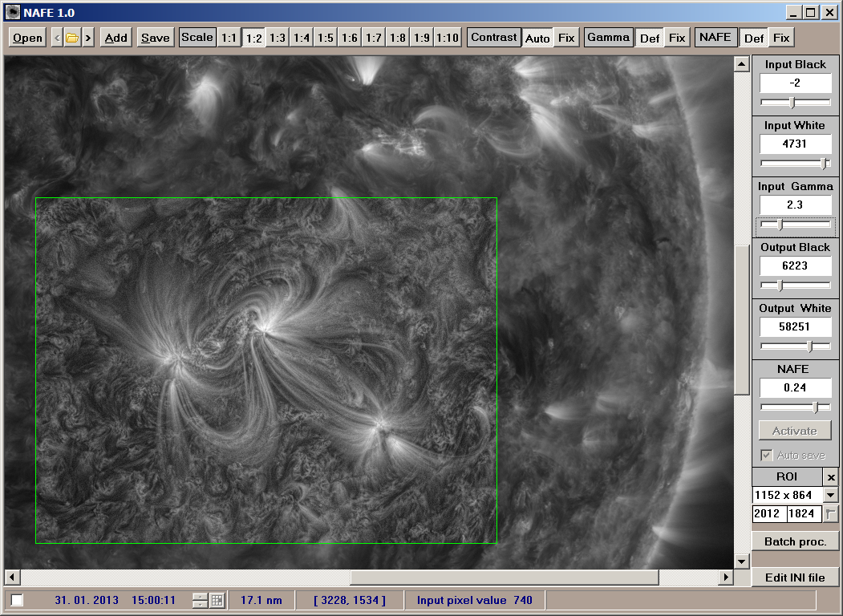Viewport: 843px width, 616px height.
Task: Go to previous image with left arrow
Action: pyautogui.click(x=57, y=38)
